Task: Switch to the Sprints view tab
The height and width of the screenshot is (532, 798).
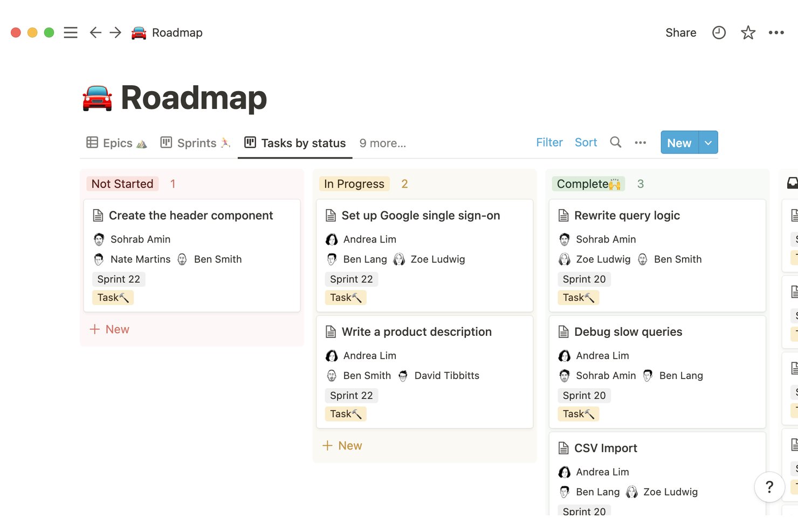Action: [x=195, y=143]
